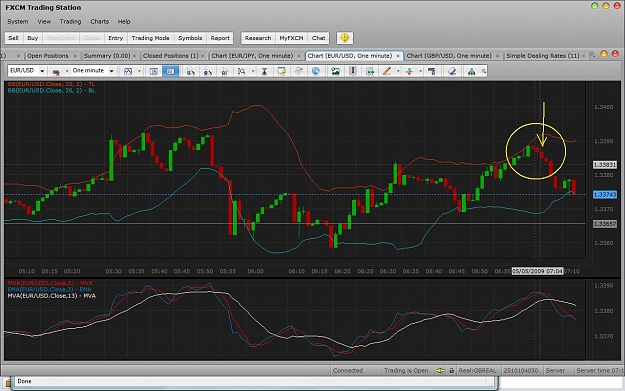
Task: Open the One minute timeframe dropdown
Action: (112, 71)
